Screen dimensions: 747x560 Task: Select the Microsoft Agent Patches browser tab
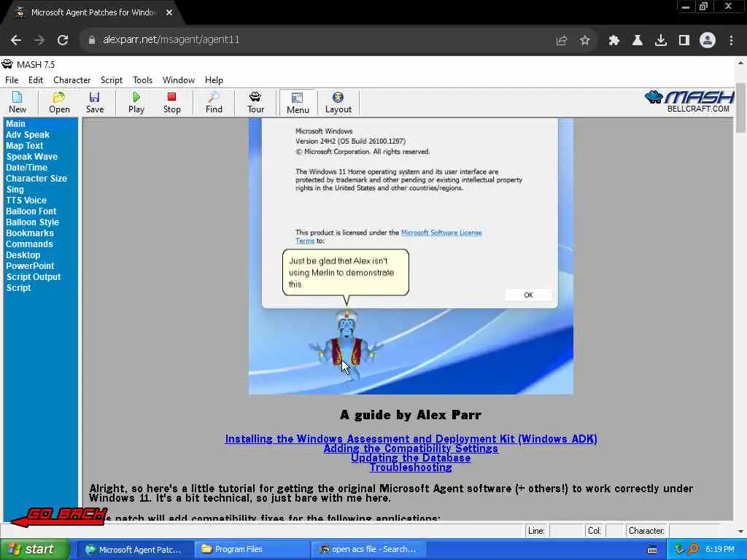tap(93, 13)
